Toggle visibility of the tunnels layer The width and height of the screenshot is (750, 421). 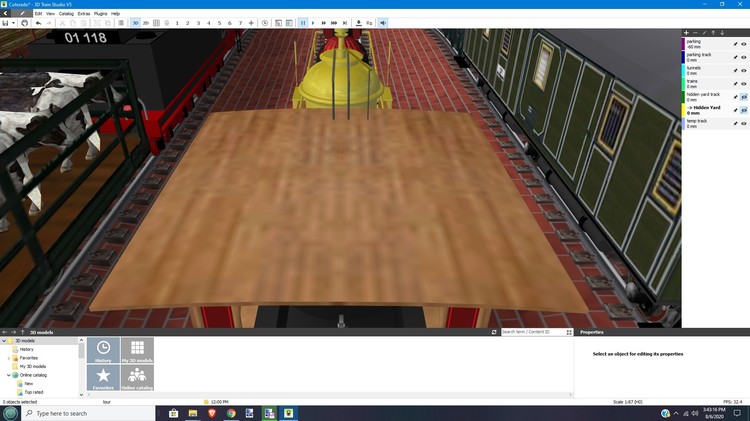pos(744,70)
